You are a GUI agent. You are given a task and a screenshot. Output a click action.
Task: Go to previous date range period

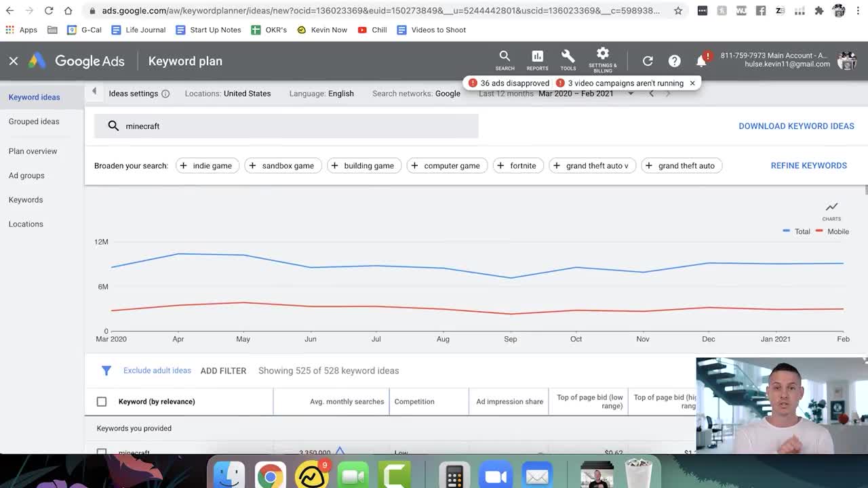[652, 94]
